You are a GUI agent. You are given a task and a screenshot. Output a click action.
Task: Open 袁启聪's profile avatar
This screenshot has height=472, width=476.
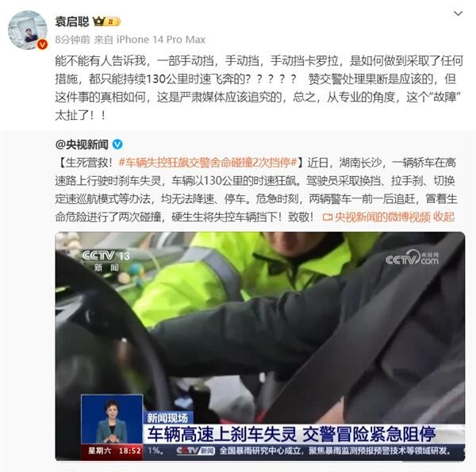[27, 30]
